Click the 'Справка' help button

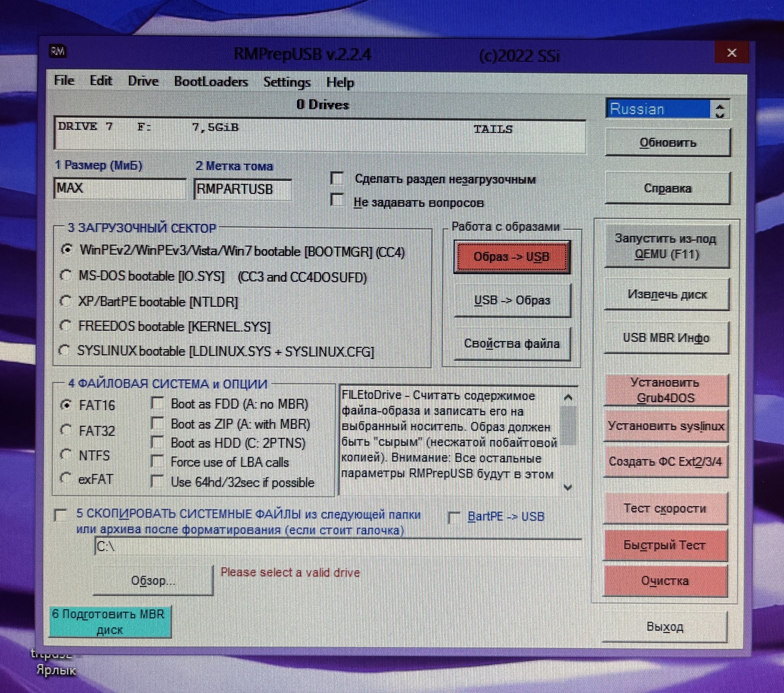point(667,188)
